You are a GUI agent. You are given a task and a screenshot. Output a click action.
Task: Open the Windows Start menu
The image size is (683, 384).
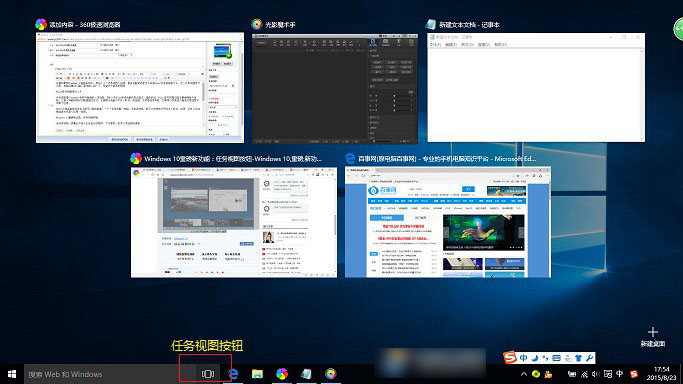pyautogui.click(x=12, y=374)
